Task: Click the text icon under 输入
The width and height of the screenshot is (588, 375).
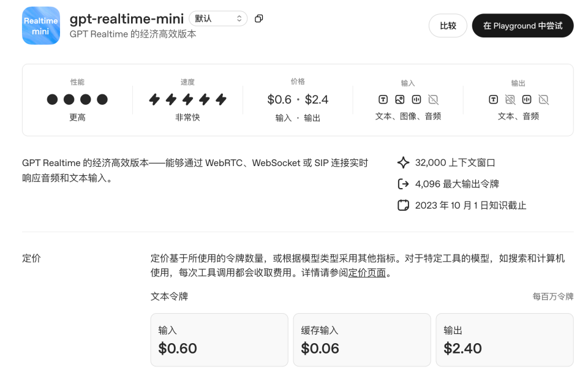Action: (383, 99)
